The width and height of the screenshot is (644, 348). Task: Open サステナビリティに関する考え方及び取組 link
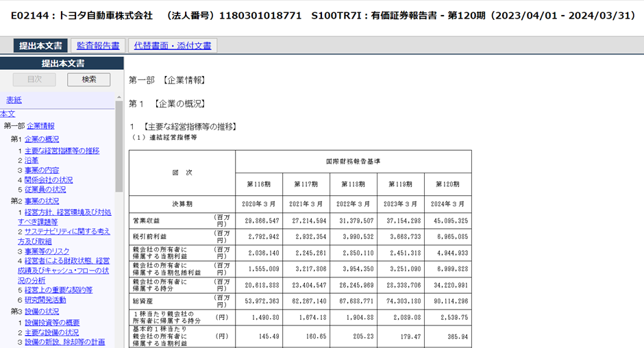pyautogui.click(x=64, y=236)
